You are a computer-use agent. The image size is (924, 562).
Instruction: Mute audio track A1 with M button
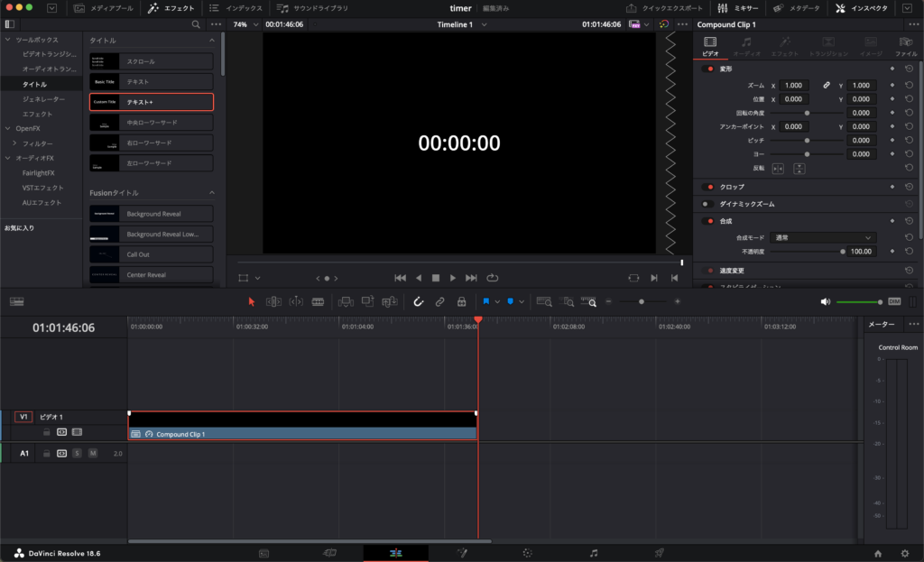click(x=92, y=453)
